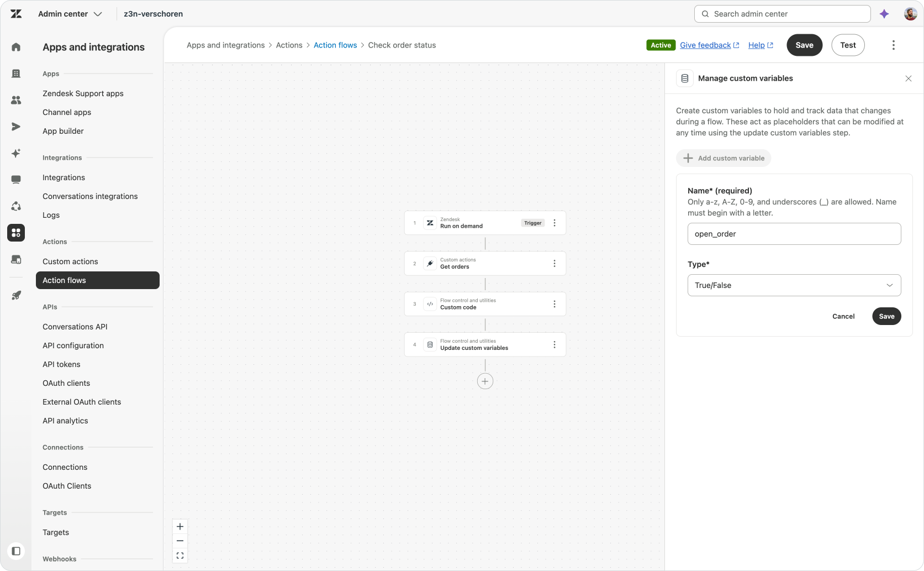Screen dimensions: 924x571
Task: Open API analytics page
Action: pos(65,421)
